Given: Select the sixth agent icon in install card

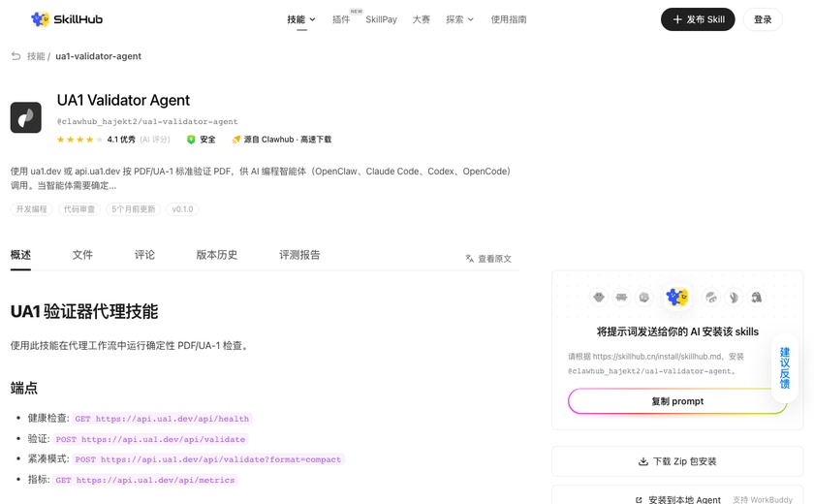Looking at the screenshot, I should click(734, 298).
